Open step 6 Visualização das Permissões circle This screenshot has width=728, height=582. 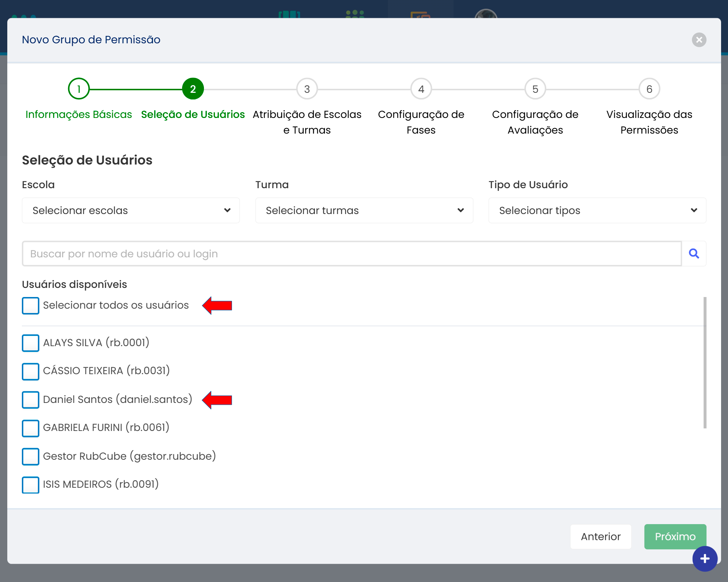[x=649, y=89]
